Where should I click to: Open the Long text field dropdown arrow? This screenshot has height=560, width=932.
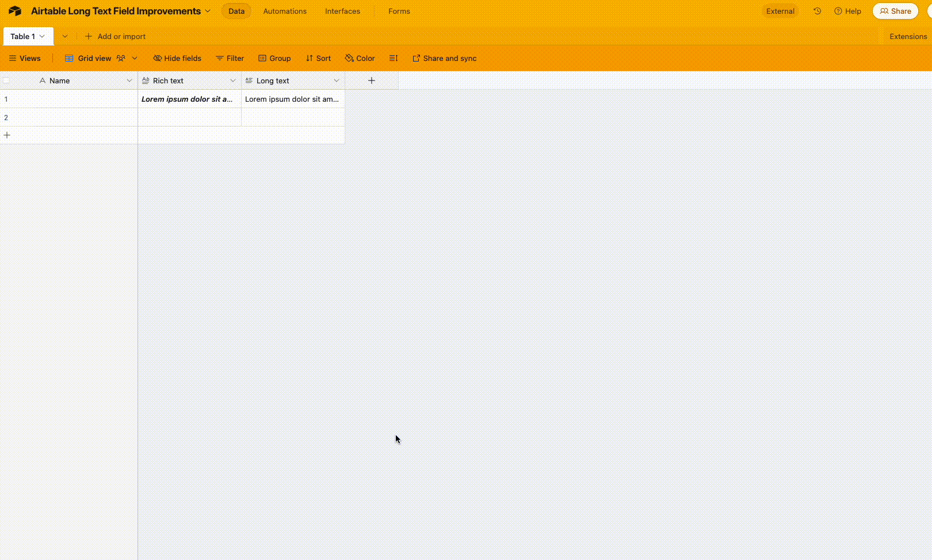pos(337,80)
